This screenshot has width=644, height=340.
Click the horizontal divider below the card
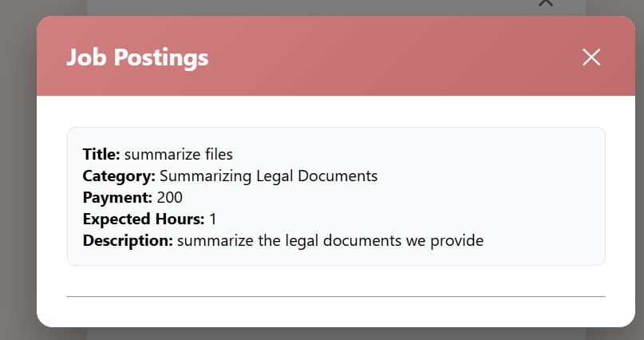pos(336,296)
